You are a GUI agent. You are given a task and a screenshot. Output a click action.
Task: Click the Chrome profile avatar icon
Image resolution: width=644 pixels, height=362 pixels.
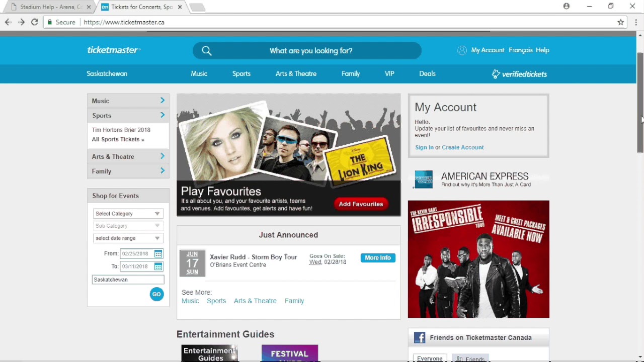[x=567, y=6]
